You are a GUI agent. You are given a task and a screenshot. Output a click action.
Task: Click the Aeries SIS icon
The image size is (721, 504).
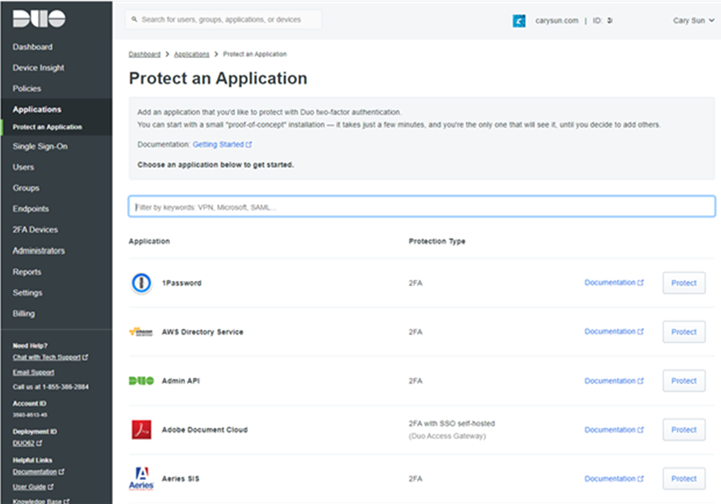click(141, 479)
